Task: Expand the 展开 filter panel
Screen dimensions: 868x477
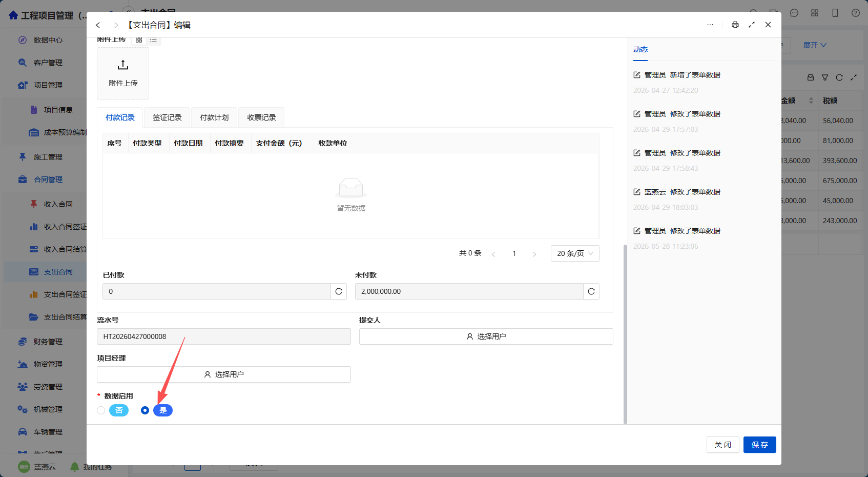Action: [815, 45]
